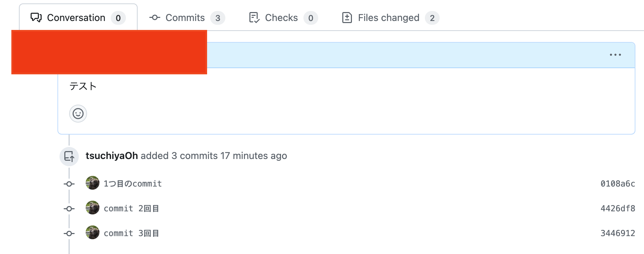
Task: Click the avatar beside 1つ目のcommit
Action: pyautogui.click(x=93, y=183)
